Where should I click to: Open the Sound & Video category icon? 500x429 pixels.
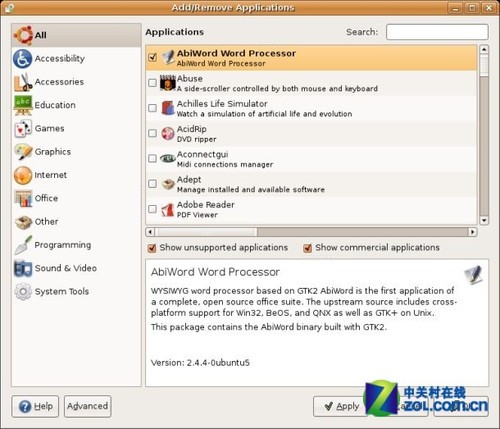23,268
